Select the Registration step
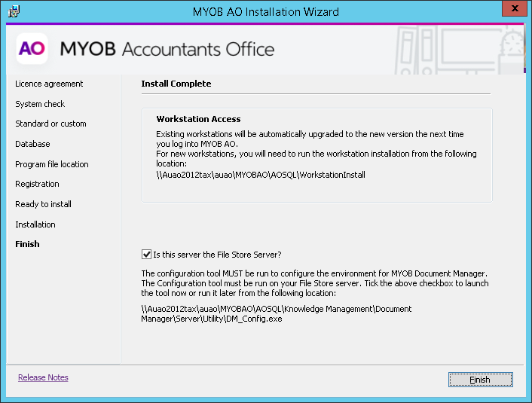Image resolution: width=532 pixels, height=403 pixels. [x=37, y=184]
